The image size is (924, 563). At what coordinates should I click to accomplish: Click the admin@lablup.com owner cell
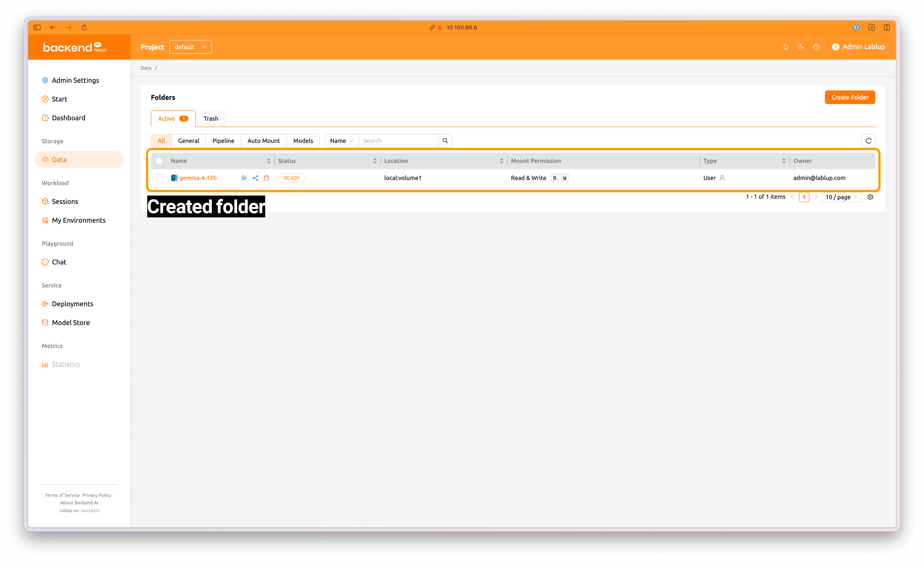[x=819, y=178]
